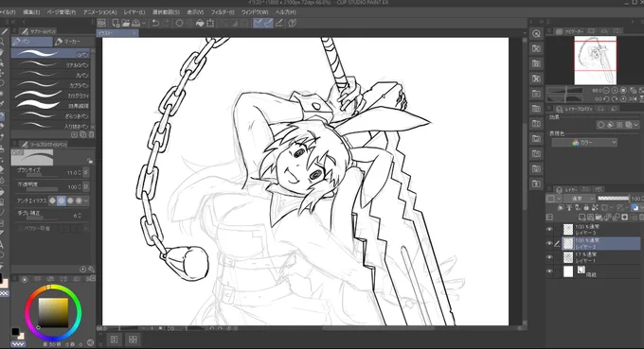Toggle Snap to Ruler in the command bar

pyautogui.click(x=258, y=23)
